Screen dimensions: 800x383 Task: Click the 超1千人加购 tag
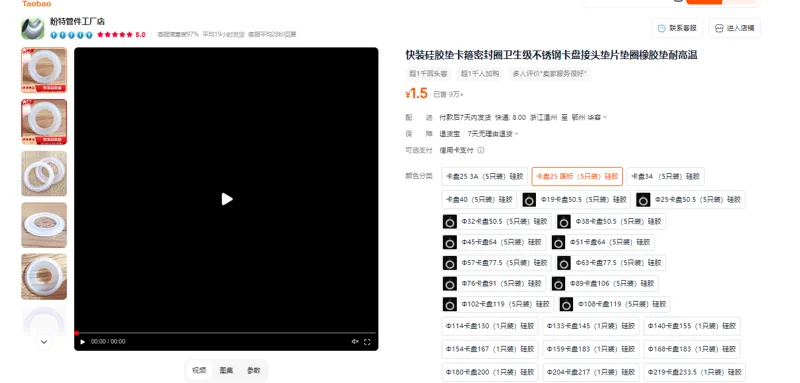[x=480, y=74]
